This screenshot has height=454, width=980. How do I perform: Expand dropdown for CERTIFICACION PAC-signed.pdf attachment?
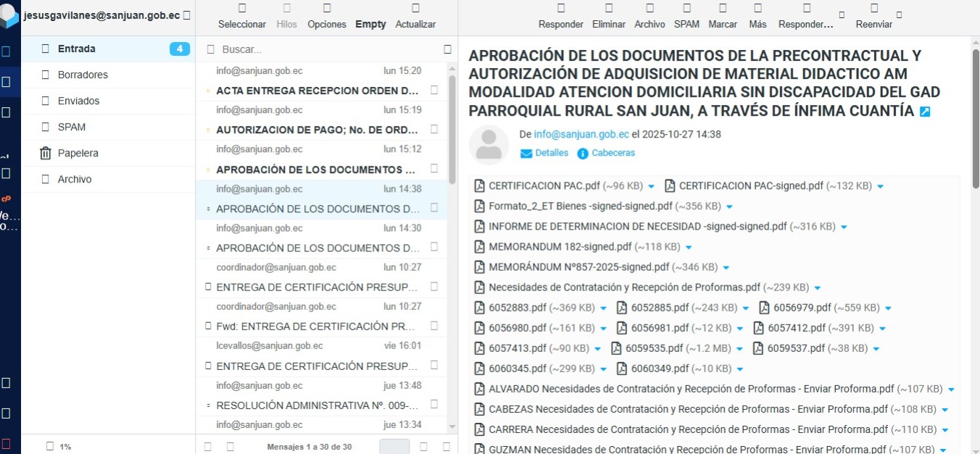(x=880, y=186)
